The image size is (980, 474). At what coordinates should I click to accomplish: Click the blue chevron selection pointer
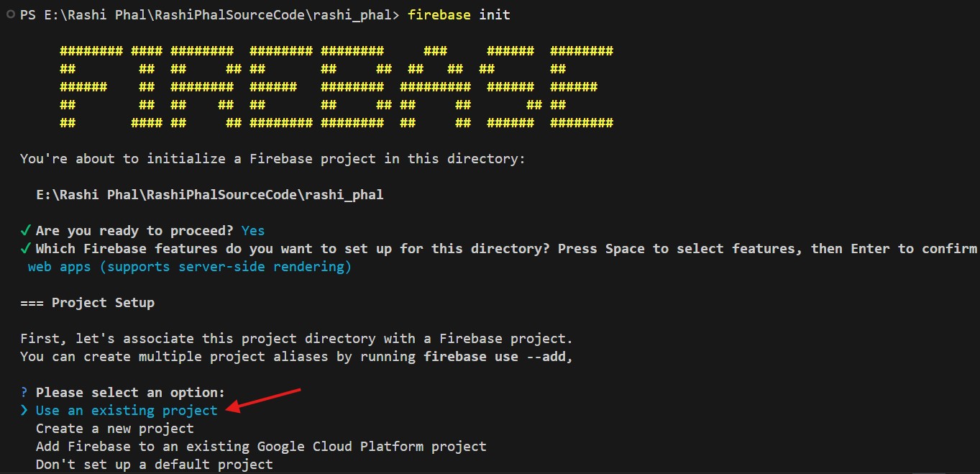pos(24,411)
